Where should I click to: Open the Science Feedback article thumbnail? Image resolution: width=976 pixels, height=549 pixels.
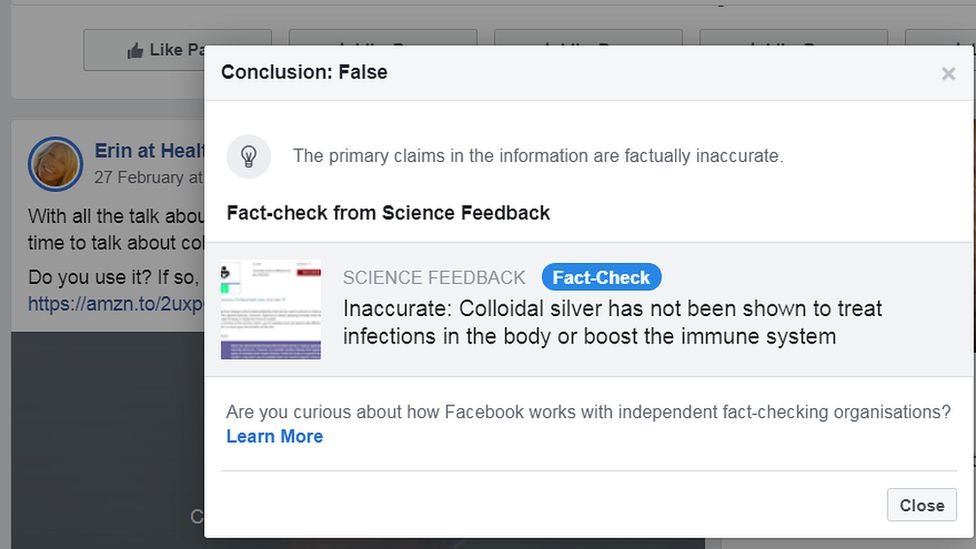[x=271, y=310]
